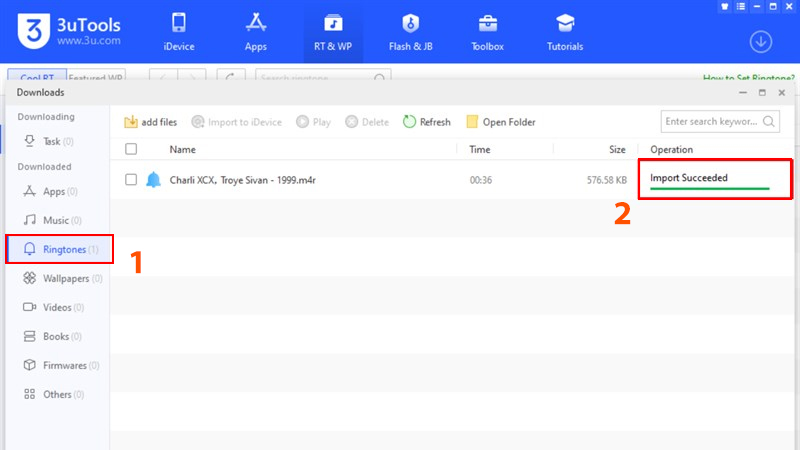Switch to RT & WP section

pyautogui.click(x=333, y=32)
